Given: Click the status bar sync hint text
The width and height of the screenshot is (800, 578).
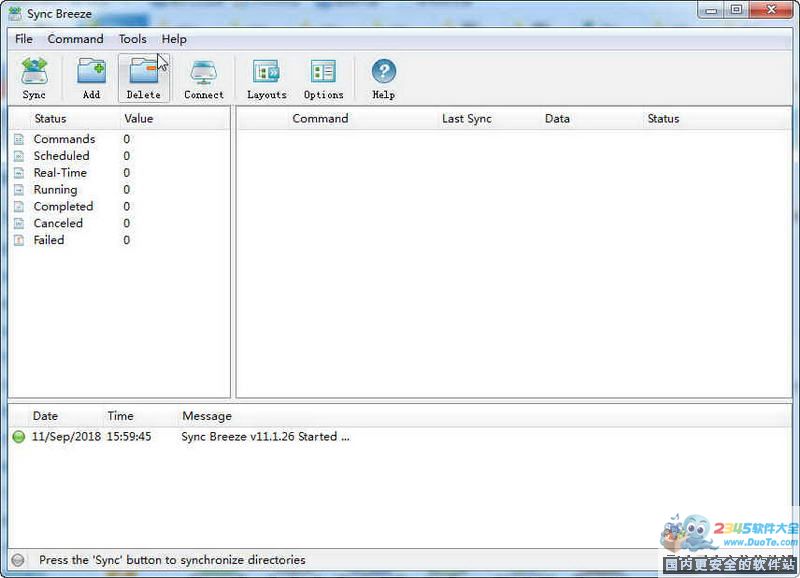Looking at the screenshot, I should (x=172, y=560).
